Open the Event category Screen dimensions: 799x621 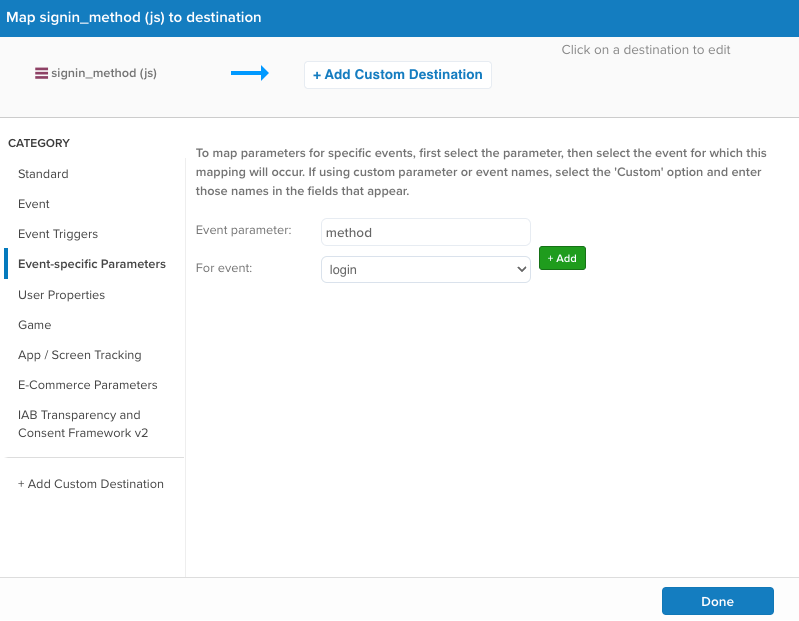34,204
